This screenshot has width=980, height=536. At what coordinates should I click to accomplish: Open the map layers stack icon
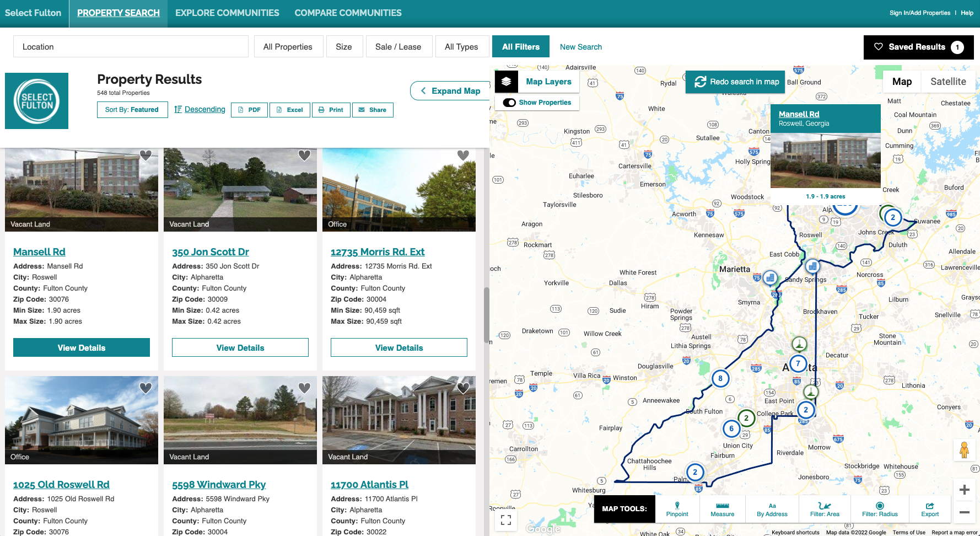coord(507,82)
